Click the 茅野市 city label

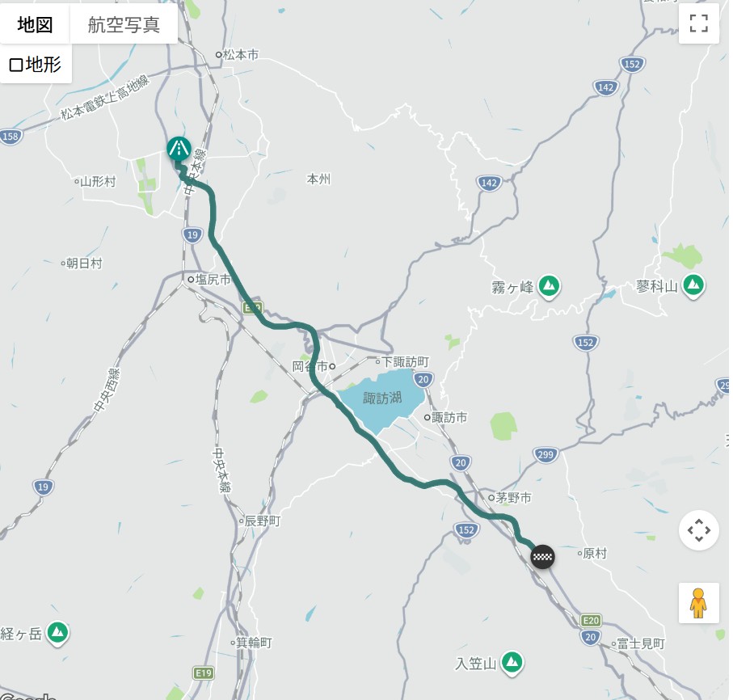point(513,498)
